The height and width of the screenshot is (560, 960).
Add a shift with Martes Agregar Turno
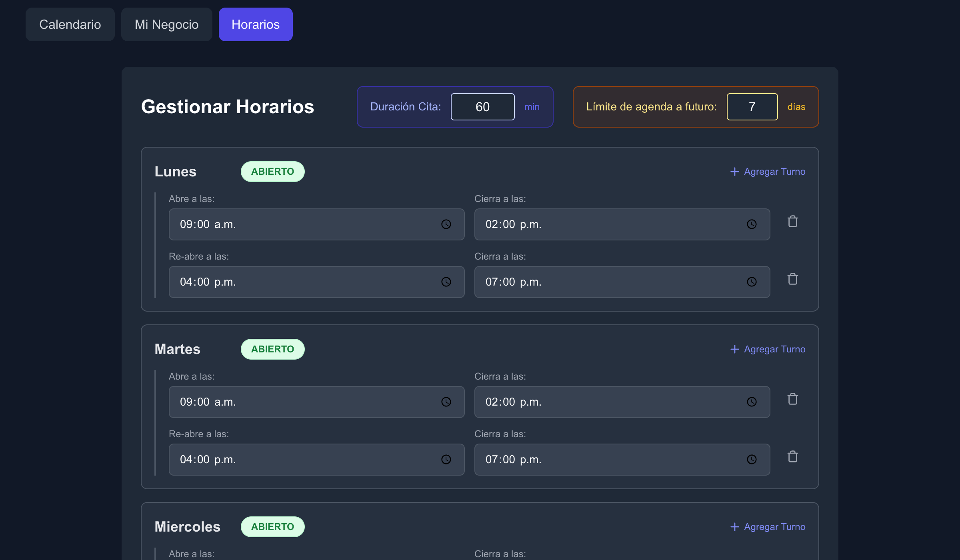point(768,349)
